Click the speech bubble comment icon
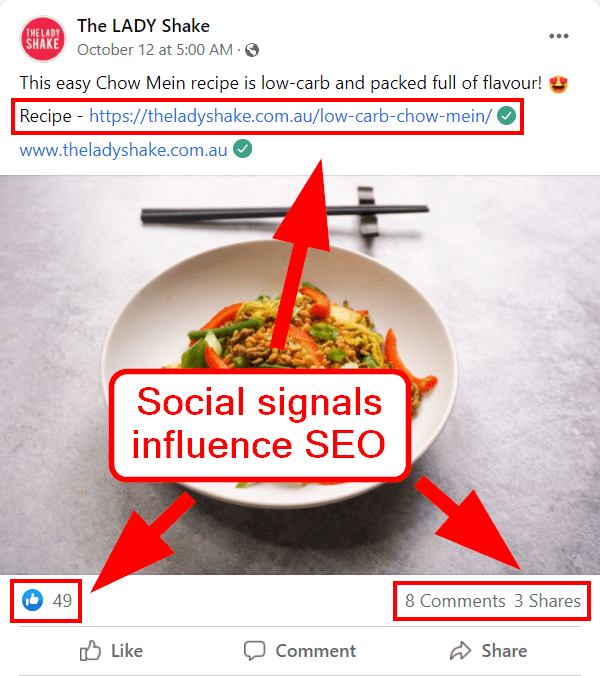Screen dimensions: 600x676 point(254,651)
